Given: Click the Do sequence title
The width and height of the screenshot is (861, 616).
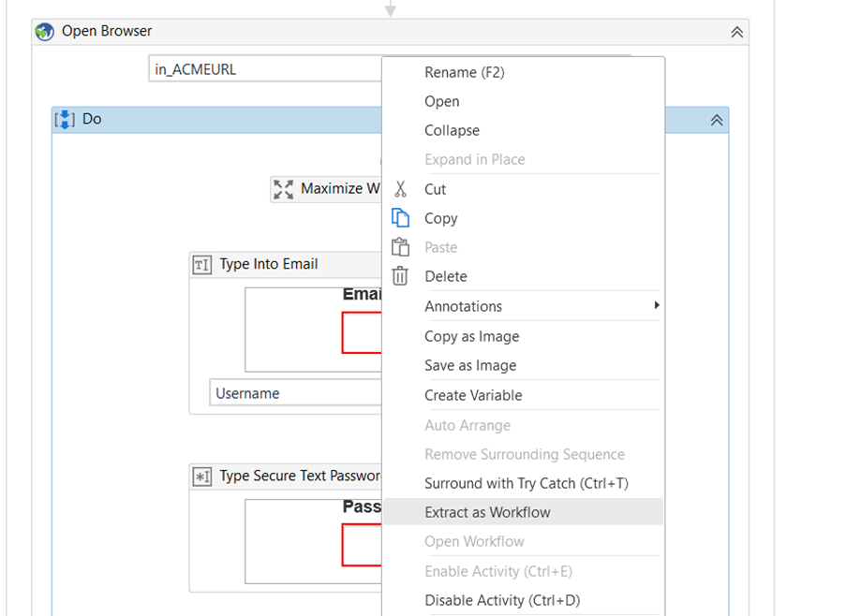Looking at the screenshot, I should pos(92,119).
